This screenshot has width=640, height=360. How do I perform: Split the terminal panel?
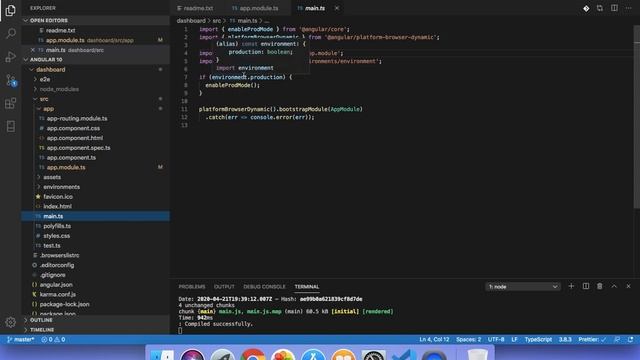click(x=586, y=287)
